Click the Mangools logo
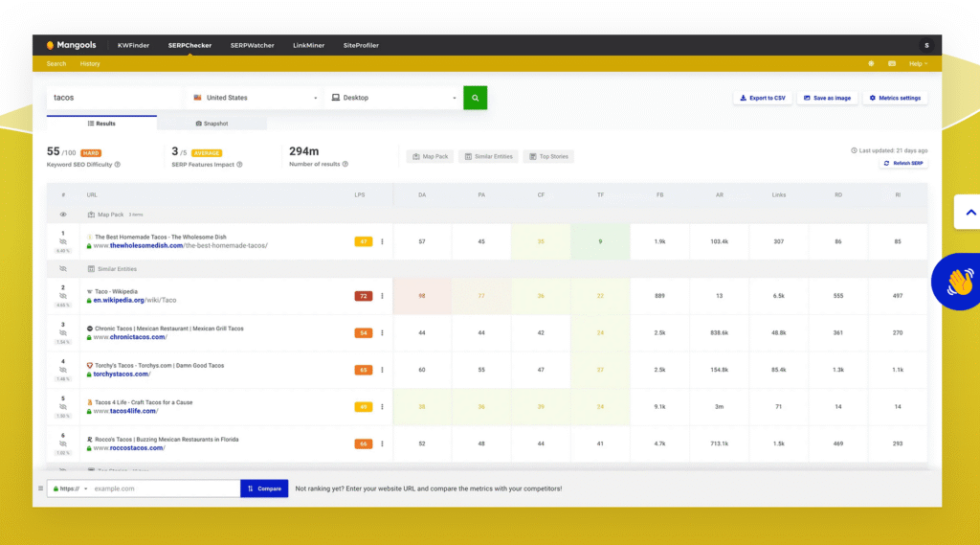 point(71,45)
